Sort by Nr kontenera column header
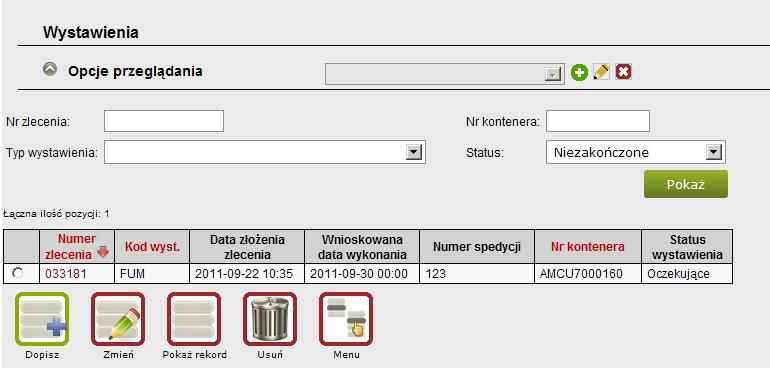Image resolution: width=770 pixels, height=368 pixels. point(587,247)
